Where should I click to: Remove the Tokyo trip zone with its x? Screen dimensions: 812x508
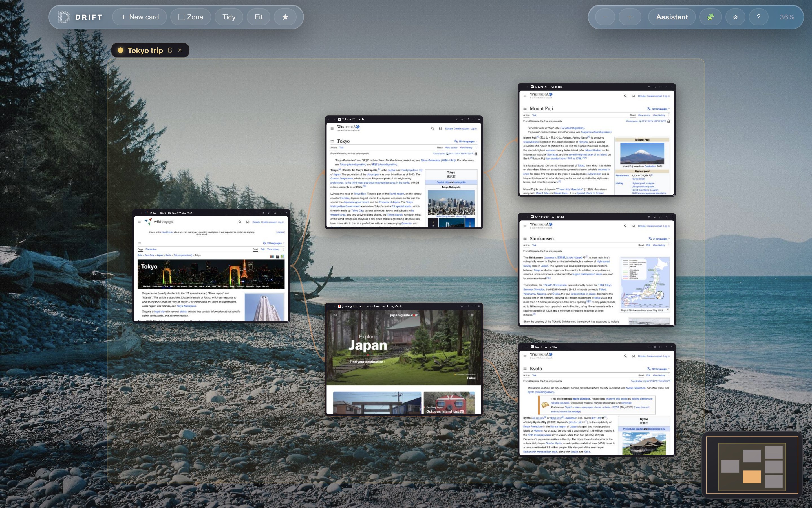click(180, 50)
